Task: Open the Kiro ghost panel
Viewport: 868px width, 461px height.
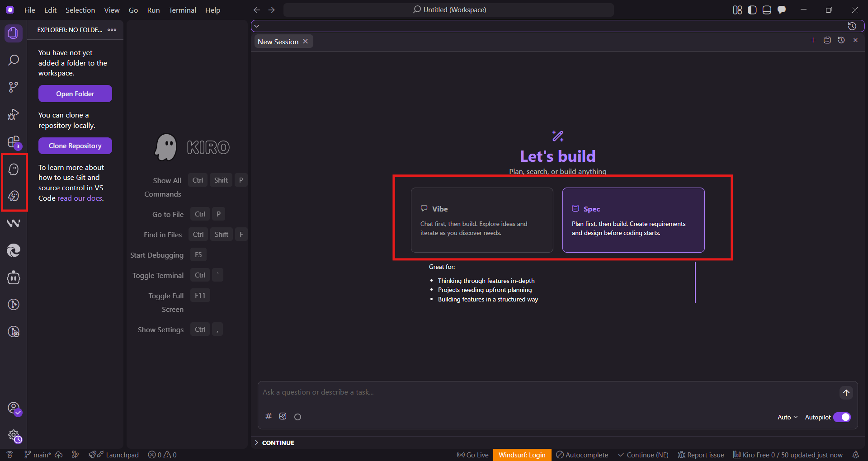Action: coord(14,169)
